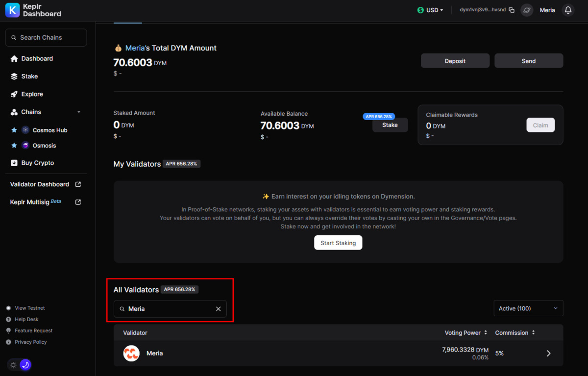Image resolution: width=588 pixels, height=376 pixels.
Task: Open the Active (100) validator filter
Action: [x=528, y=308]
